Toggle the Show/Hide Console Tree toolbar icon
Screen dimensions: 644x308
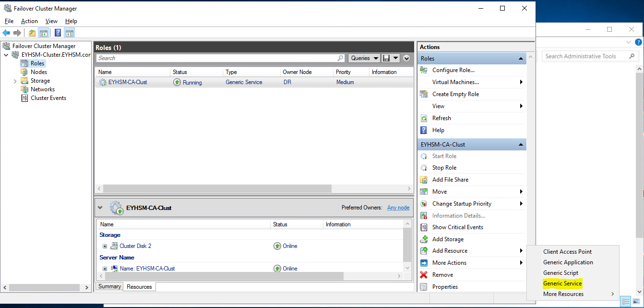(x=43, y=33)
